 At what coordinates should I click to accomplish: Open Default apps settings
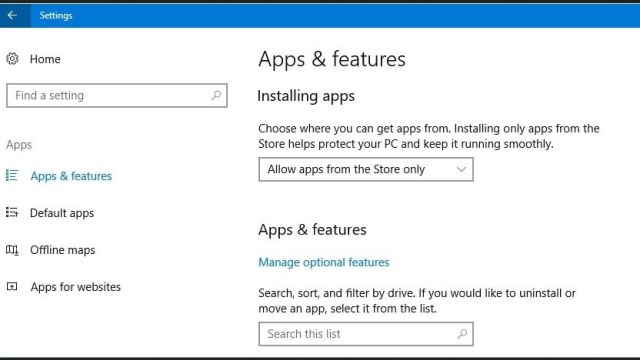[62, 213]
